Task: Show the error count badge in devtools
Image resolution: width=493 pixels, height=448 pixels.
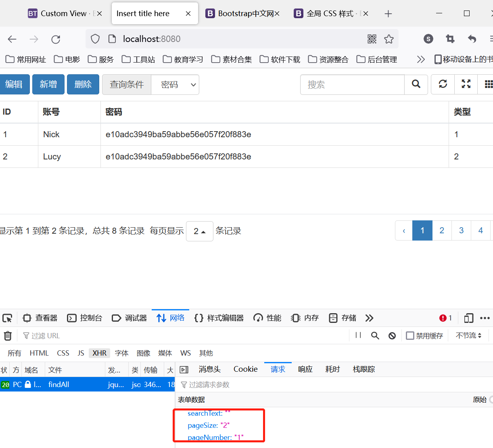Action: 446,318
